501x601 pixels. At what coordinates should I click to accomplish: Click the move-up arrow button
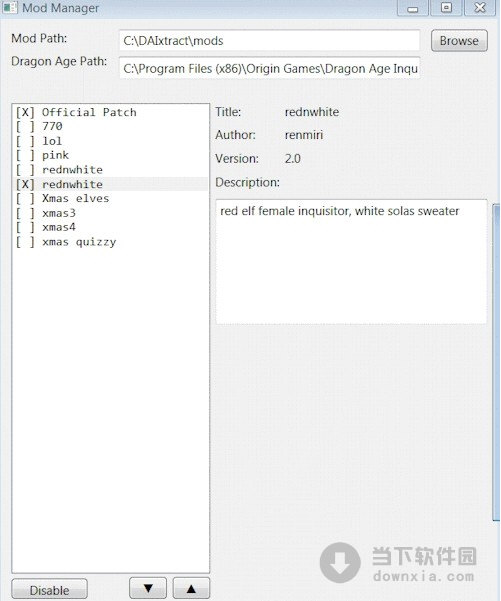[191, 588]
